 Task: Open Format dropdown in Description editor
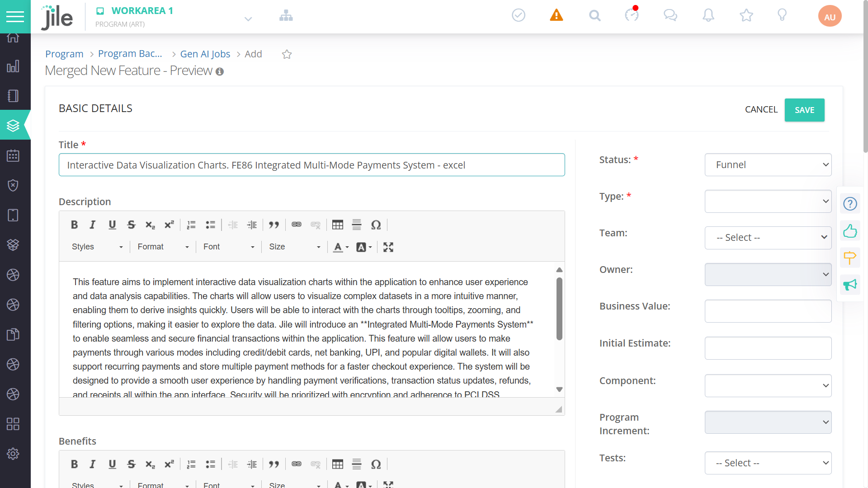[x=163, y=247]
